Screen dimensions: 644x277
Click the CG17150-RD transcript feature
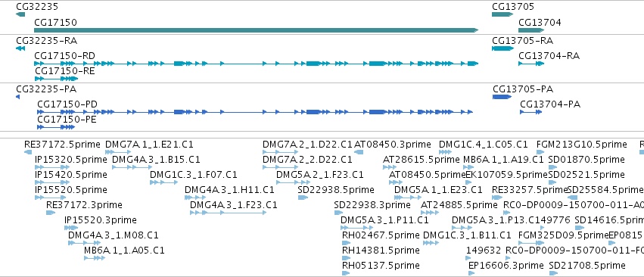point(257,64)
